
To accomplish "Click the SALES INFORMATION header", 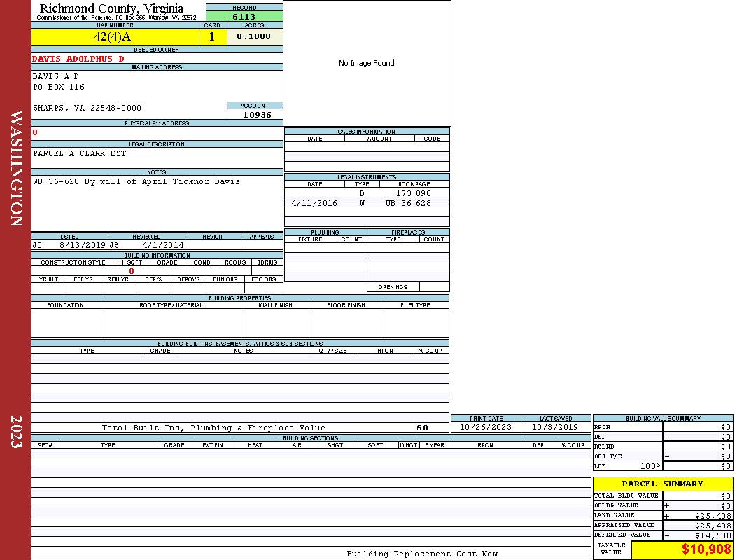I will [367, 131].
